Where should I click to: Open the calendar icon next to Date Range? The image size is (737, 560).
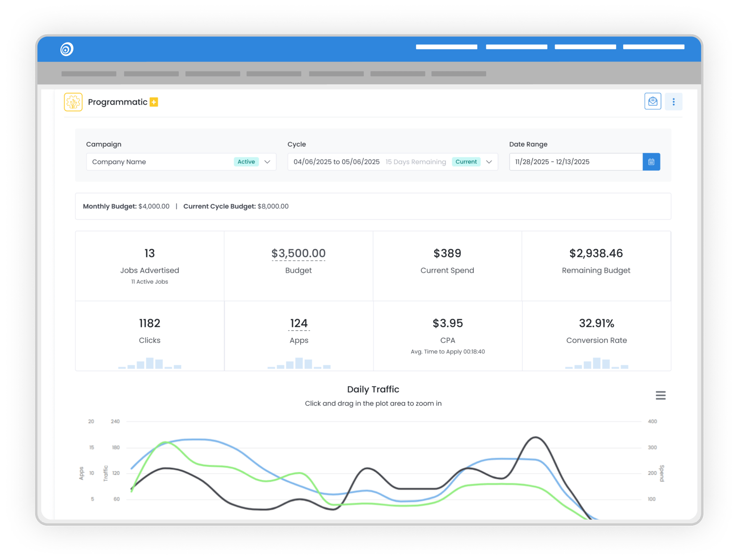[x=651, y=161]
